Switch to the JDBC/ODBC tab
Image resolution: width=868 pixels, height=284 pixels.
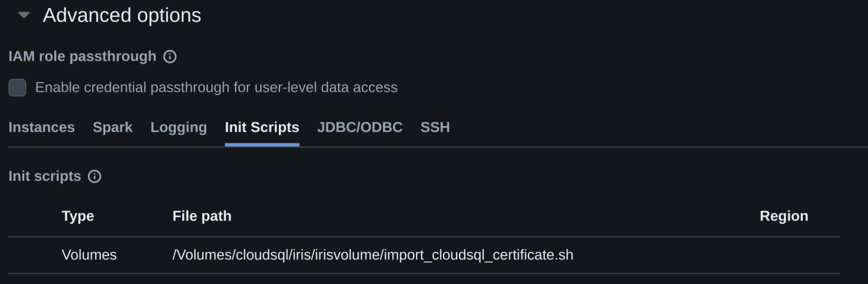click(x=360, y=127)
